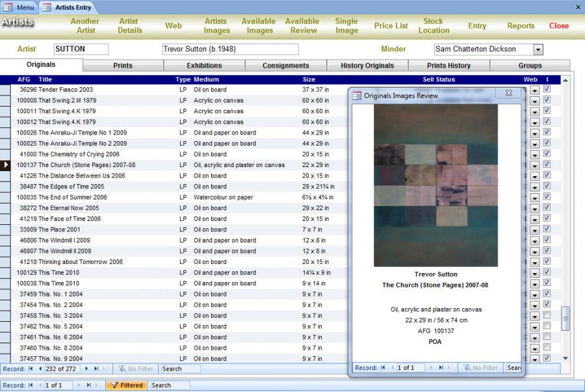This screenshot has width=585, height=392.
Task: Select the Prints tab
Action: click(123, 65)
